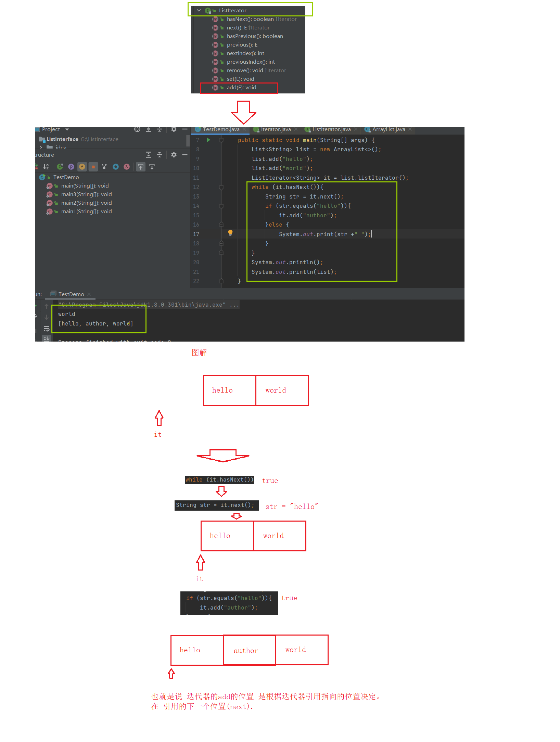560x742 pixels.
Task: Select main1(String[]): void in Structure tree
Action: (79, 212)
